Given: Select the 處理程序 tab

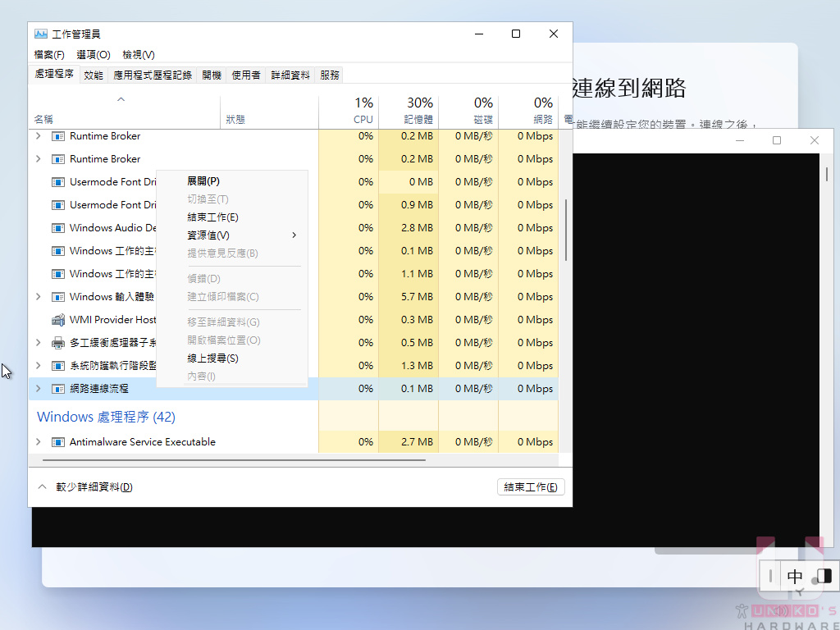Looking at the screenshot, I should [x=54, y=75].
